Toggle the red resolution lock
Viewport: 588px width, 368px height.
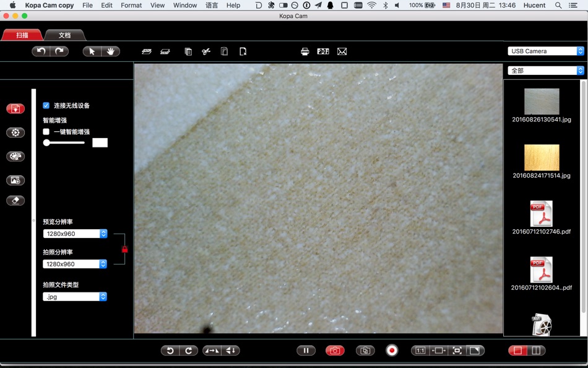pos(124,249)
